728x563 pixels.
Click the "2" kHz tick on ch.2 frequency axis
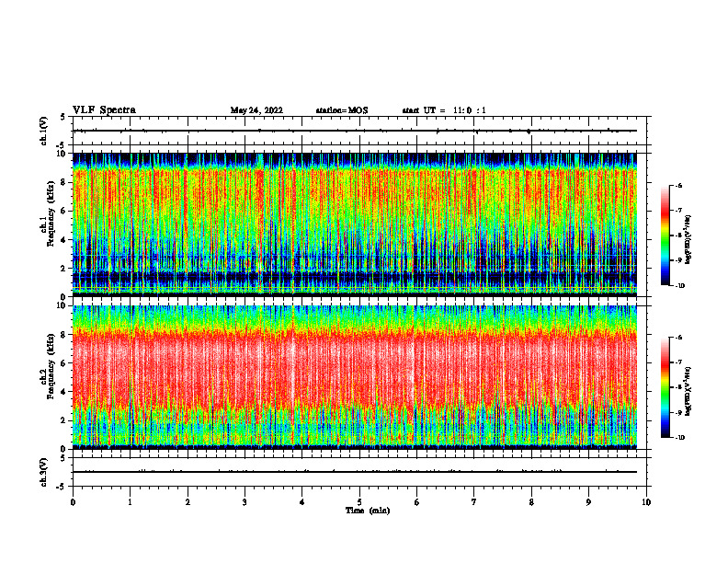[x=64, y=420]
